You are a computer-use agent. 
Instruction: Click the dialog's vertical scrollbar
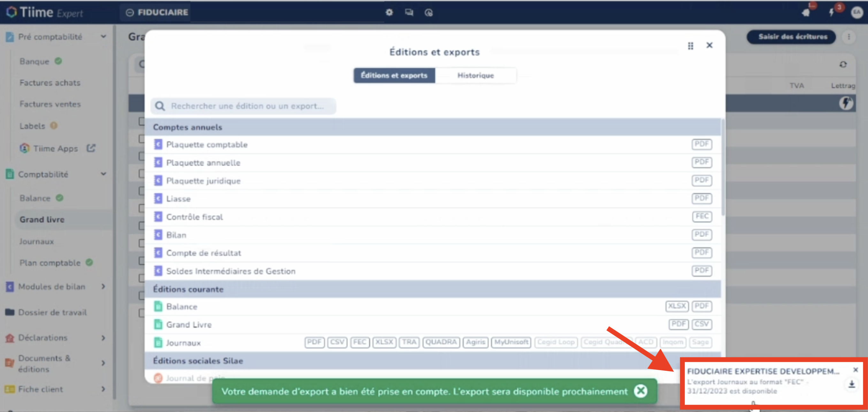click(x=723, y=168)
